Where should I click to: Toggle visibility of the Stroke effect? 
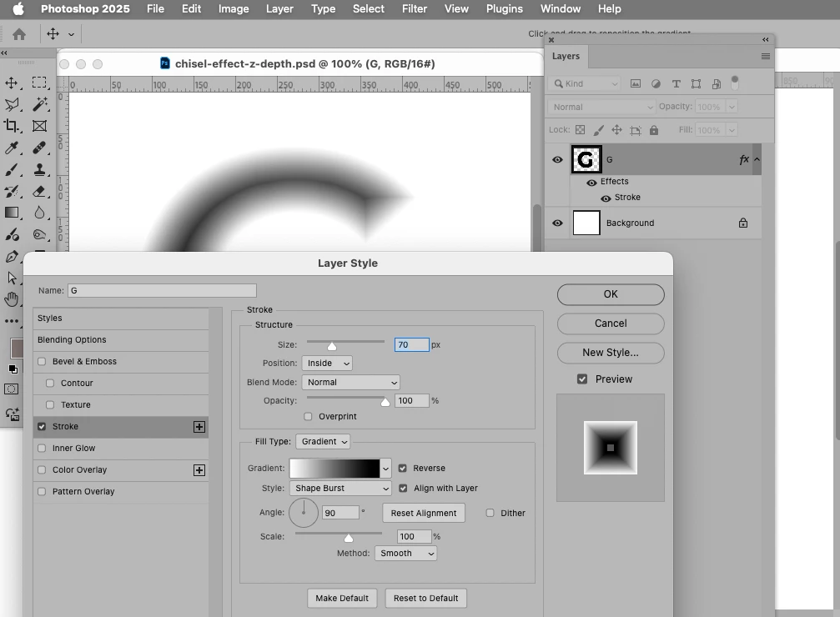point(606,198)
